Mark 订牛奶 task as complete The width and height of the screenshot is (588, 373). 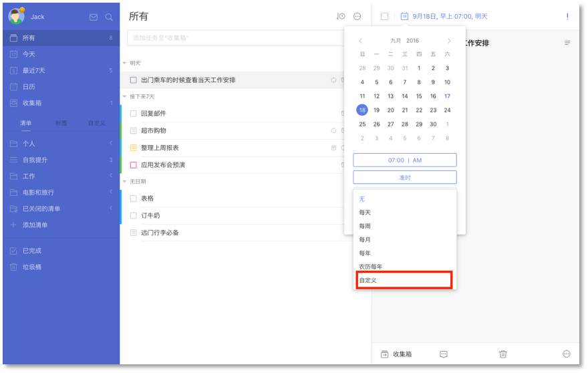coord(134,215)
